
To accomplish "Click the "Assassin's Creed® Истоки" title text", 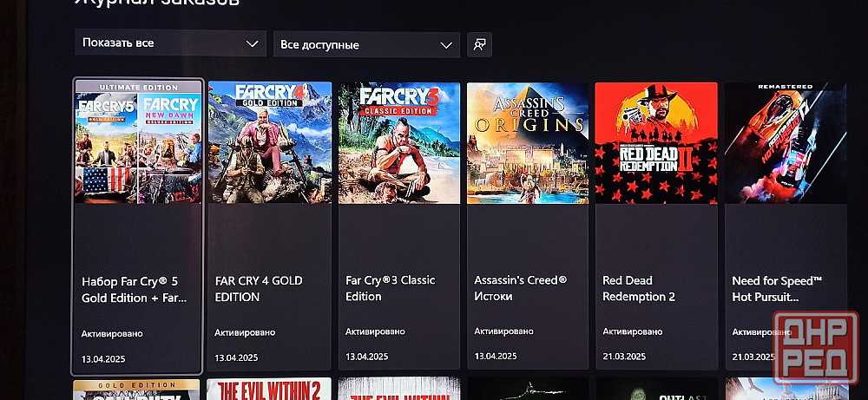I will (520, 288).
